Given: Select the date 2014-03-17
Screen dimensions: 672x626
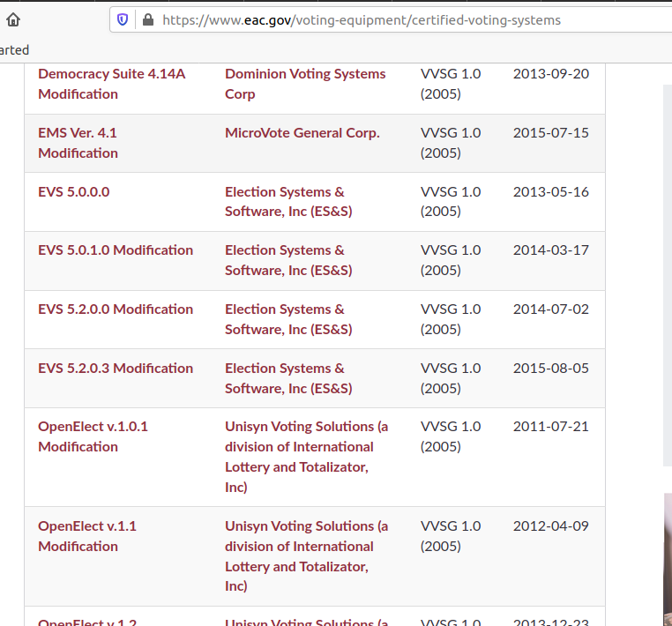Looking at the screenshot, I should [x=551, y=250].
